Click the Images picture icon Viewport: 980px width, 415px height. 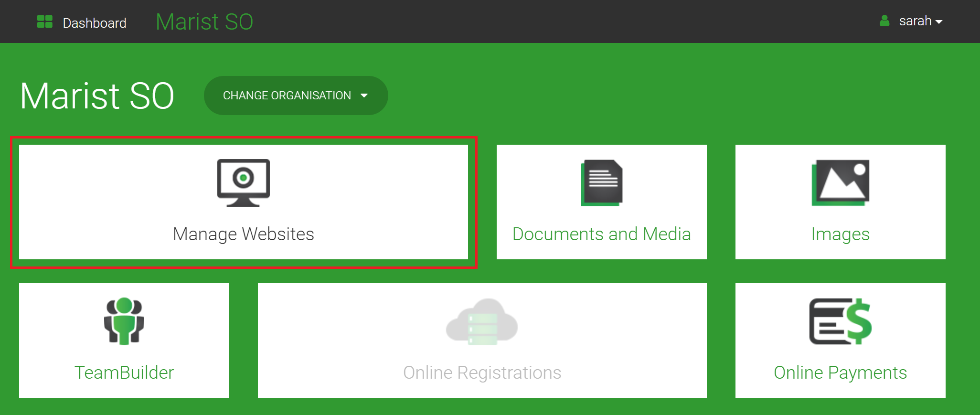coord(841,183)
